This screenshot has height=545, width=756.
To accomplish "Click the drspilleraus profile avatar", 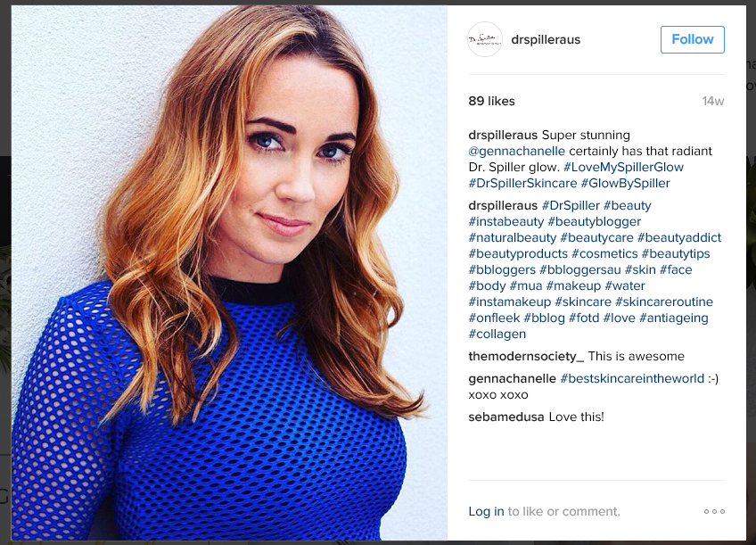I will click(485, 39).
